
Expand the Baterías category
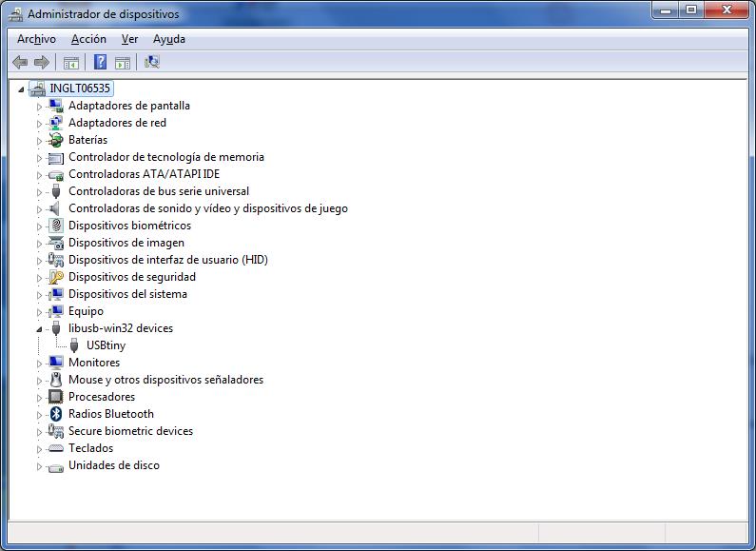click(40, 141)
